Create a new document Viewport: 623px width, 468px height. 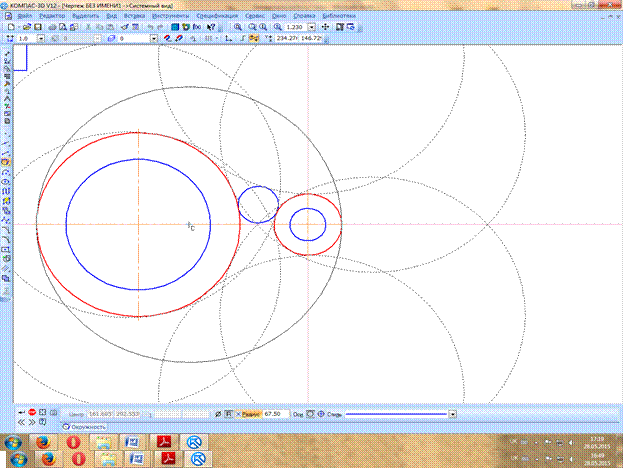11,27
